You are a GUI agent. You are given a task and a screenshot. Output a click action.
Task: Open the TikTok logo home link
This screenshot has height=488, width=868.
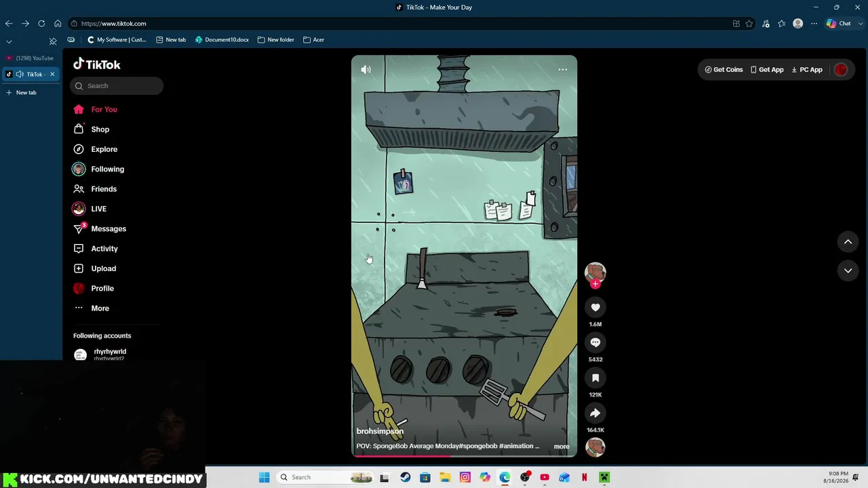pyautogui.click(x=97, y=64)
